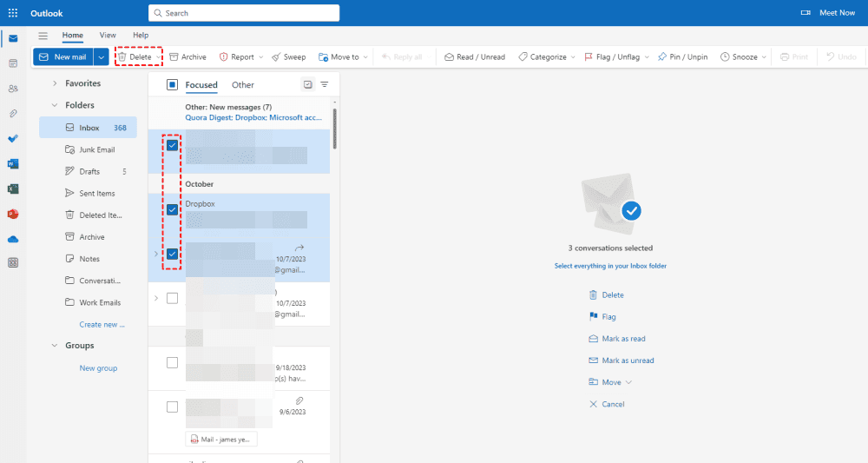Open the app launcher grid icon
Image resolution: width=868 pixels, height=463 pixels.
13,13
